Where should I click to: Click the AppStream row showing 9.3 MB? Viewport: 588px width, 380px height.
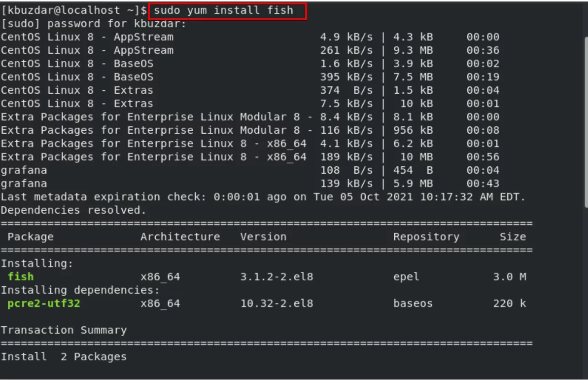(250, 50)
